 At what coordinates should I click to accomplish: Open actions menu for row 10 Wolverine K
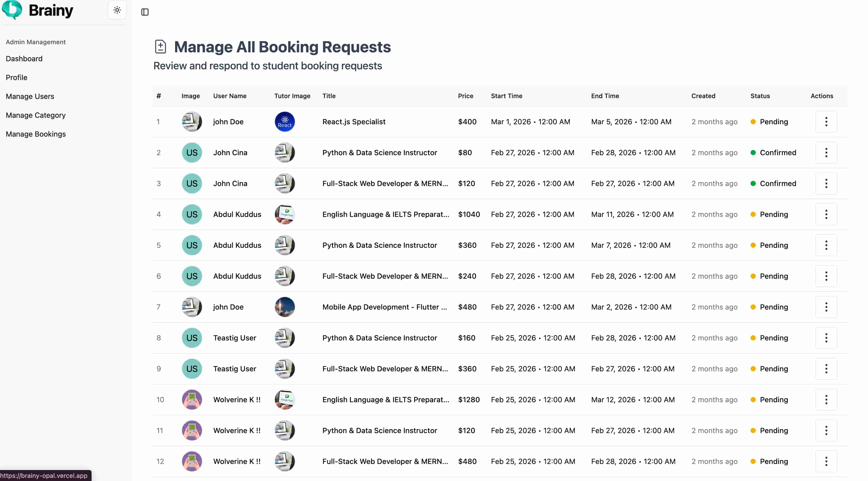pyautogui.click(x=826, y=400)
